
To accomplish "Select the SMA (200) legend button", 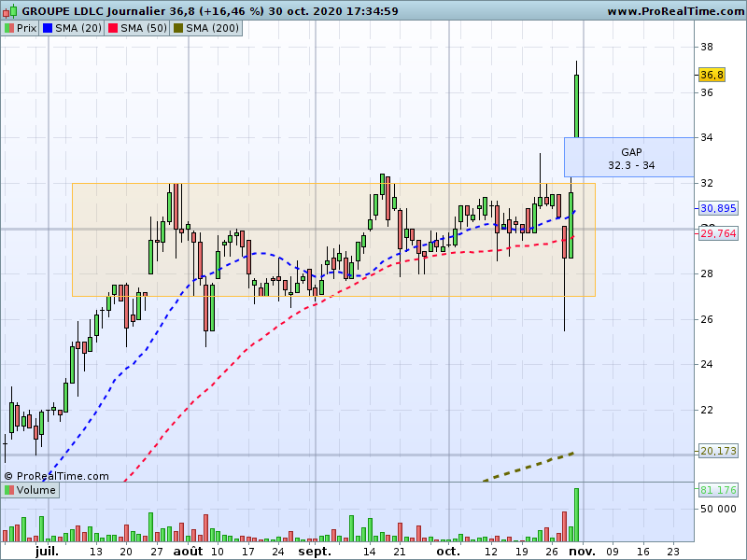I will point(205,28).
